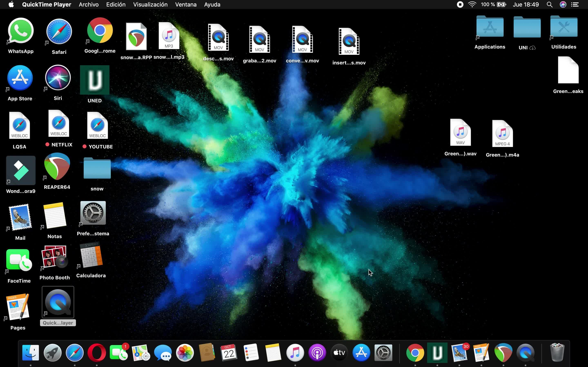The width and height of the screenshot is (588, 367).
Task: Open Launchpad rocket icon in the Dock
Action: pos(52,353)
